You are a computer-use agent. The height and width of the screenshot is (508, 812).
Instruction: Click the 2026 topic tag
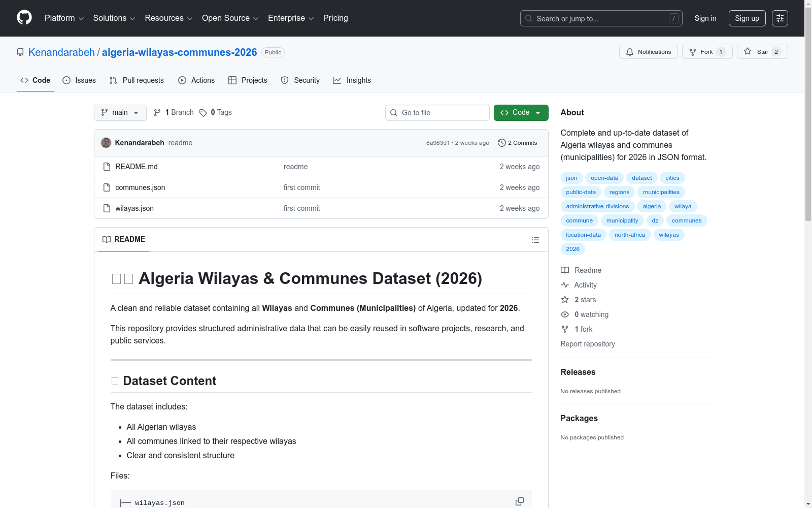coord(572,249)
